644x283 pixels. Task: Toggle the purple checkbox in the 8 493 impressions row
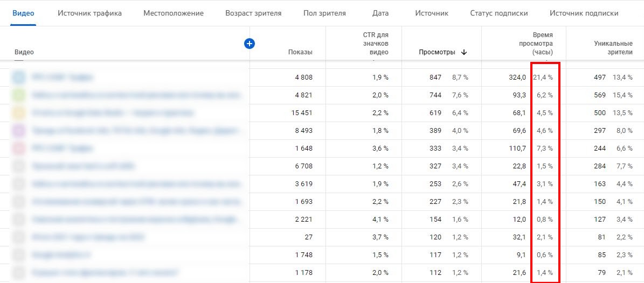pos(19,131)
